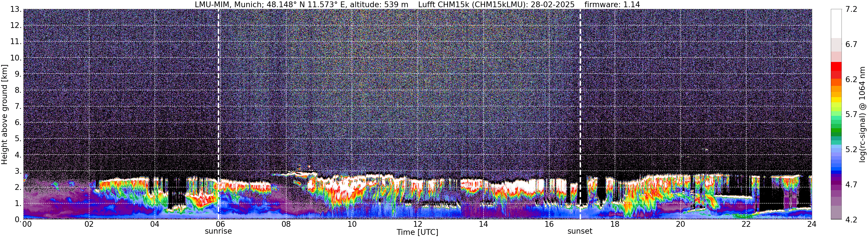The image size is (868, 238).
Task: Click time axis tick label 16
Action: [549, 224]
